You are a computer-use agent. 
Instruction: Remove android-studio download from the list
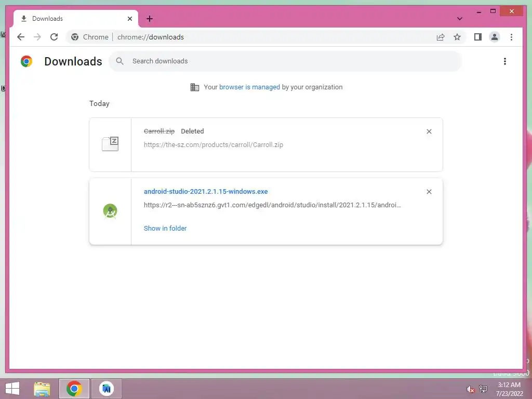[429, 192]
